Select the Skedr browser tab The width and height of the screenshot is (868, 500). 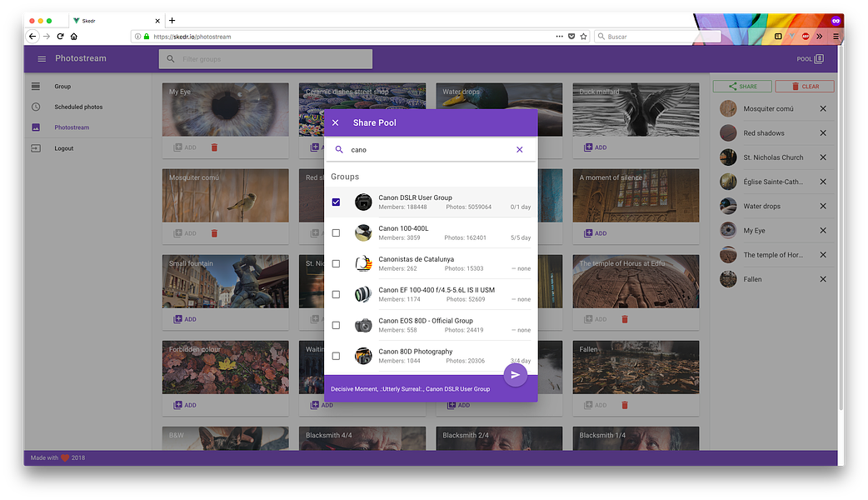[x=117, y=21]
